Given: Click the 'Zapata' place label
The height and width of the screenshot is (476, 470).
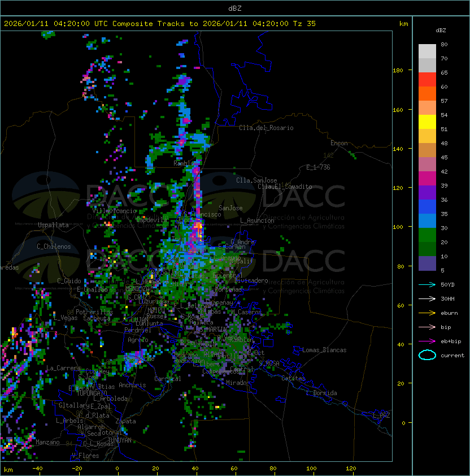Looking at the screenshot, I should point(125,421).
